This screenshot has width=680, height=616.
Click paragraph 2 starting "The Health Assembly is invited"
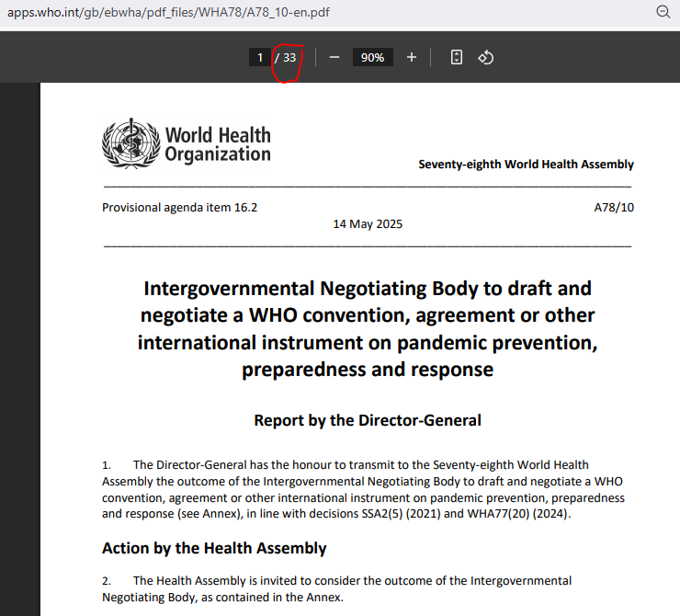tap(336, 589)
